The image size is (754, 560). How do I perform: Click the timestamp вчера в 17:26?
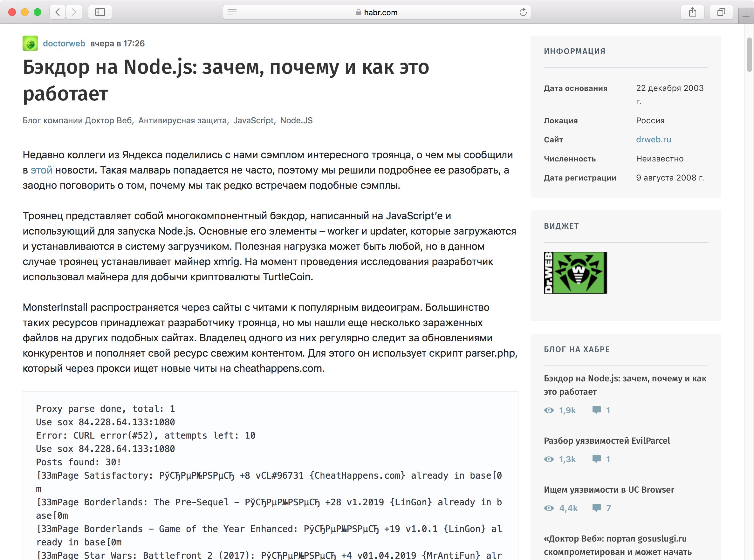click(117, 44)
